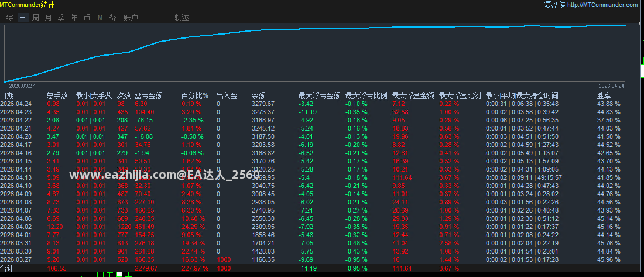Select the 2026.04.17 date row
This screenshot has height=277, width=644.
[15, 145]
